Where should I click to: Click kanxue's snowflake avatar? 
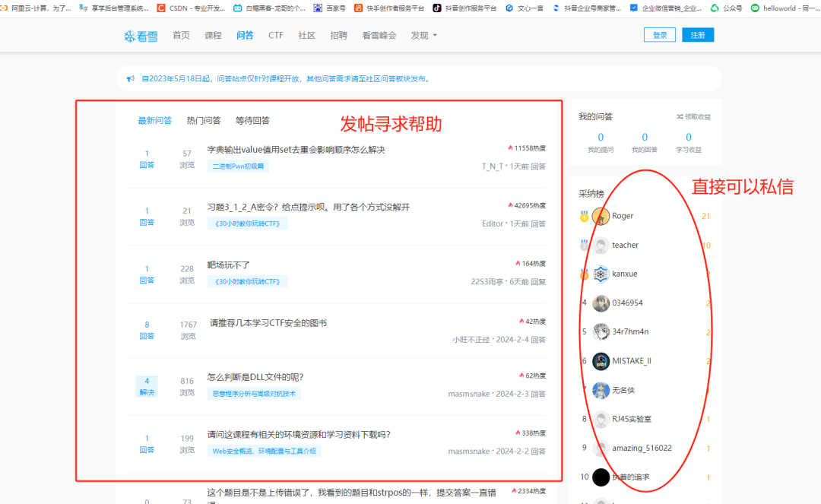tap(601, 274)
